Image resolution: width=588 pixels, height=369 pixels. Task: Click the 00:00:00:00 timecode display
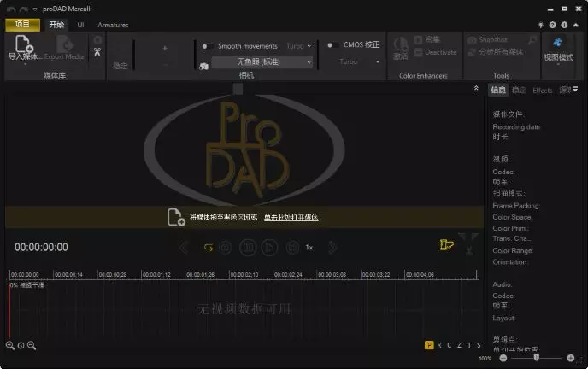(41, 247)
